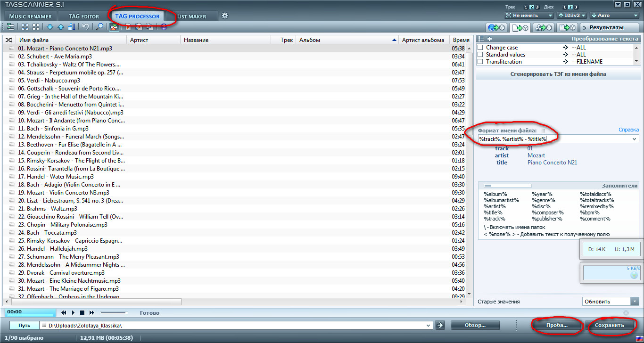
Task: Click the blue up arrow toolbar icon
Action: pyautogui.click(x=60, y=27)
